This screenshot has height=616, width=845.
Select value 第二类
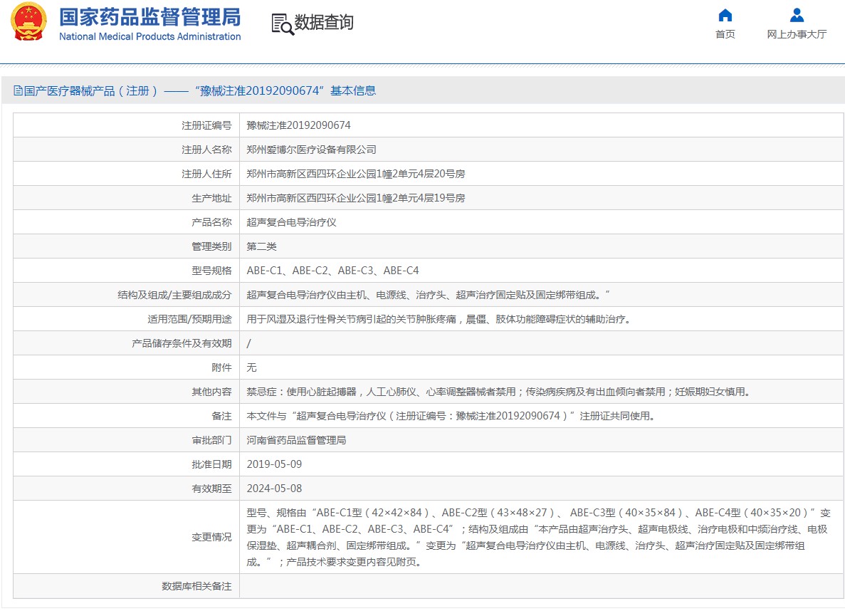(261, 246)
